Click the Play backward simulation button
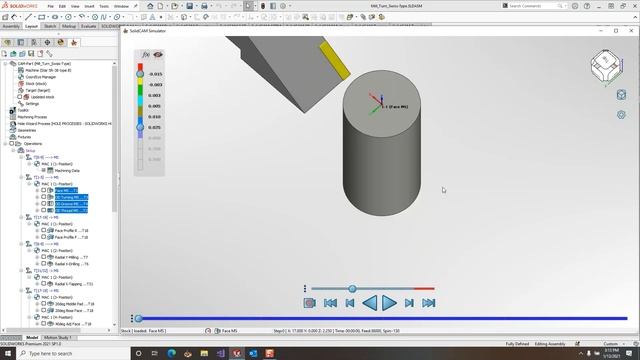 click(x=370, y=303)
